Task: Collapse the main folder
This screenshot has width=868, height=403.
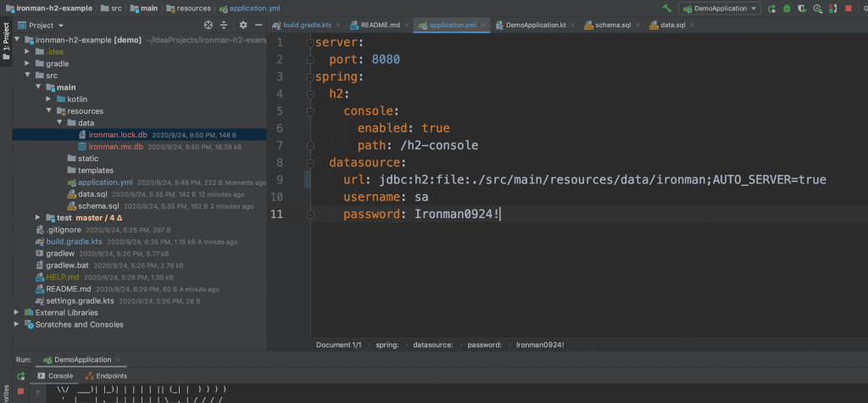Action: (x=38, y=87)
